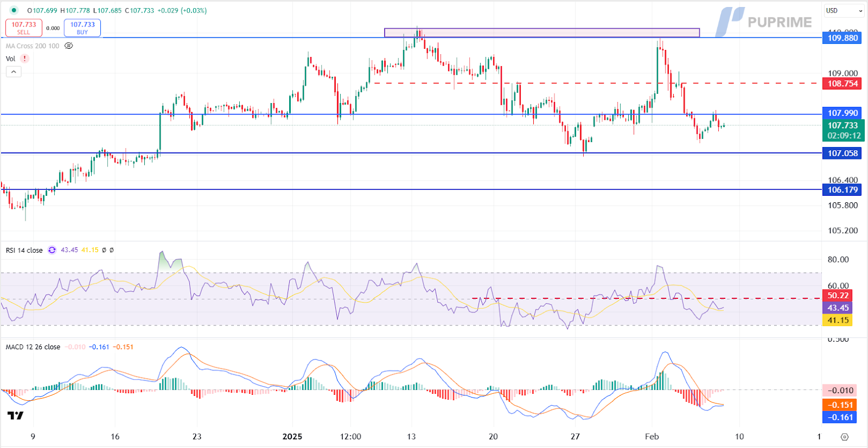Click the MACD histogram -0.010 label
The width and height of the screenshot is (868, 448).
point(840,391)
